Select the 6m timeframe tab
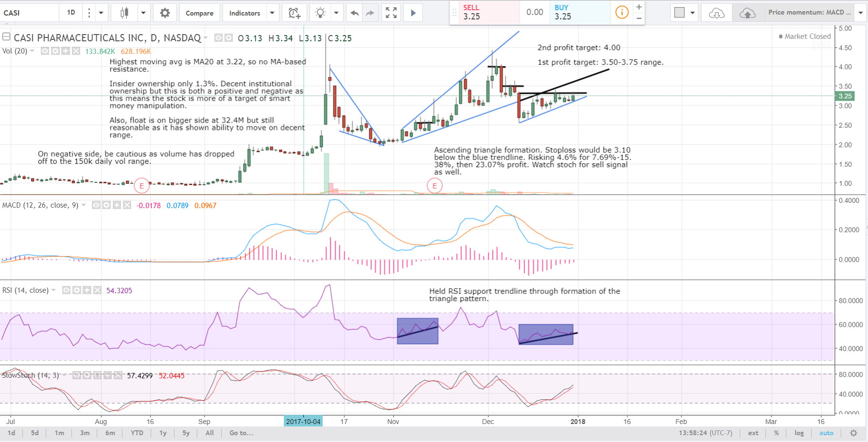Image resolution: width=868 pixels, height=442 pixels. 110,433
